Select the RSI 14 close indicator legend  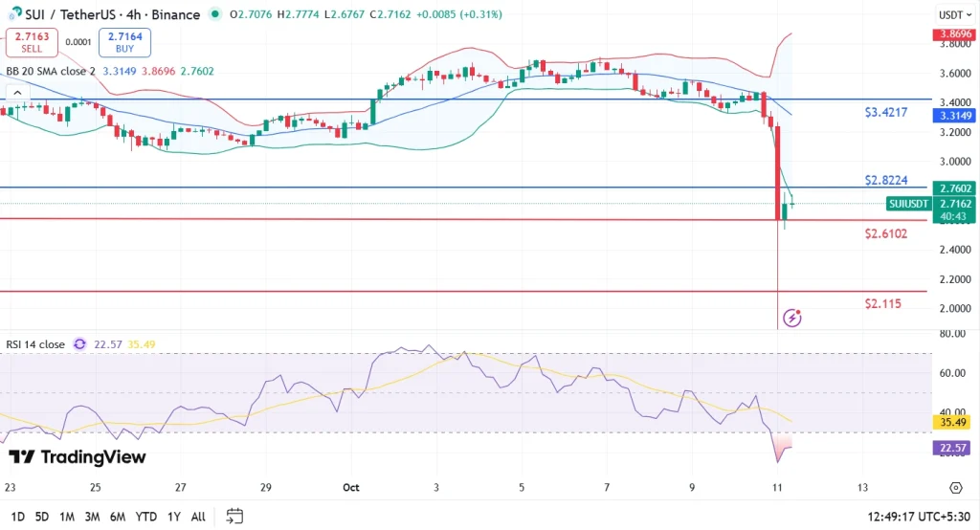pos(33,344)
